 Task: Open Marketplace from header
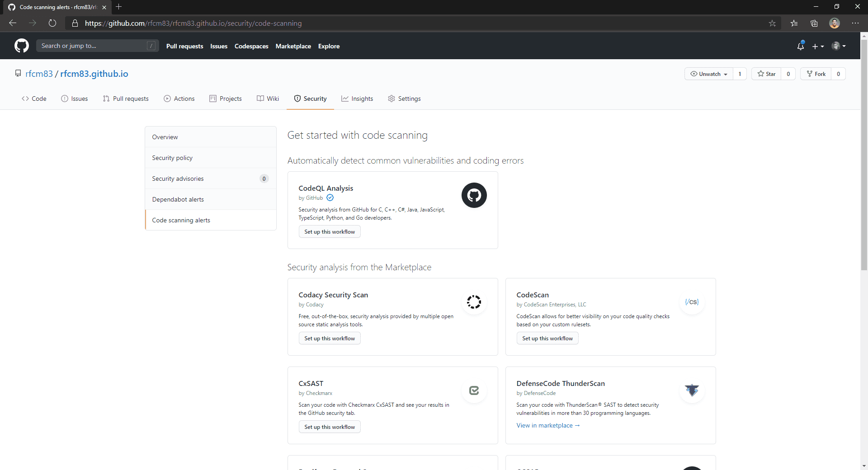(x=293, y=46)
